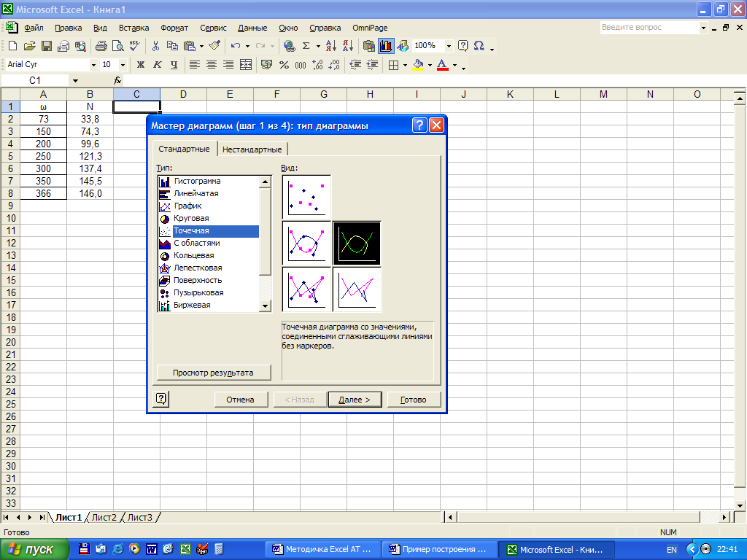Expand the Name Box dropdown arrow
The image size is (747, 560).
pyautogui.click(x=75, y=80)
